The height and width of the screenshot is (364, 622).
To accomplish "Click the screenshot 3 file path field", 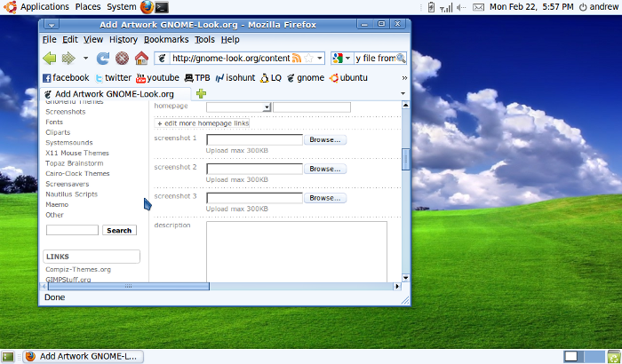I will pyautogui.click(x=255, y=198).
